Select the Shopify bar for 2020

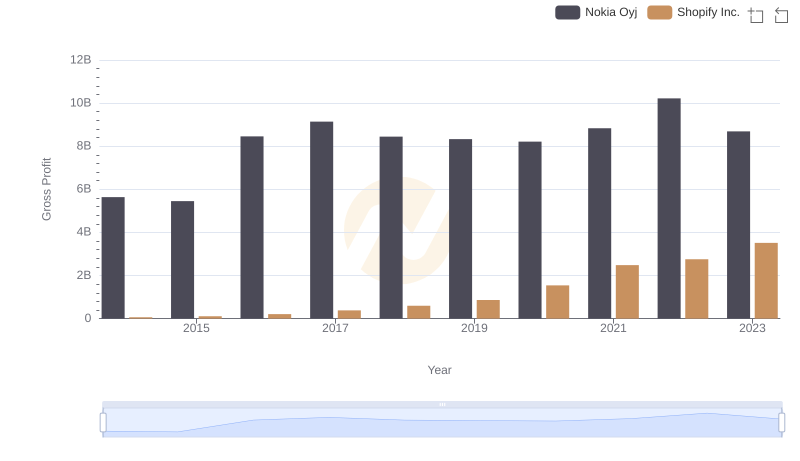click(x=557, y=301)
